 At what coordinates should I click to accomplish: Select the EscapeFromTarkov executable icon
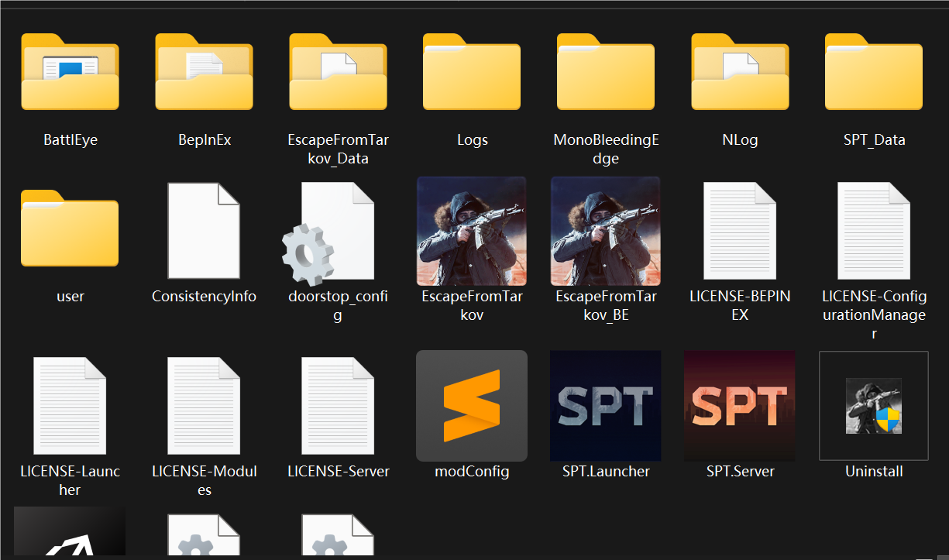pyautogui.click(x=472, y=231)
